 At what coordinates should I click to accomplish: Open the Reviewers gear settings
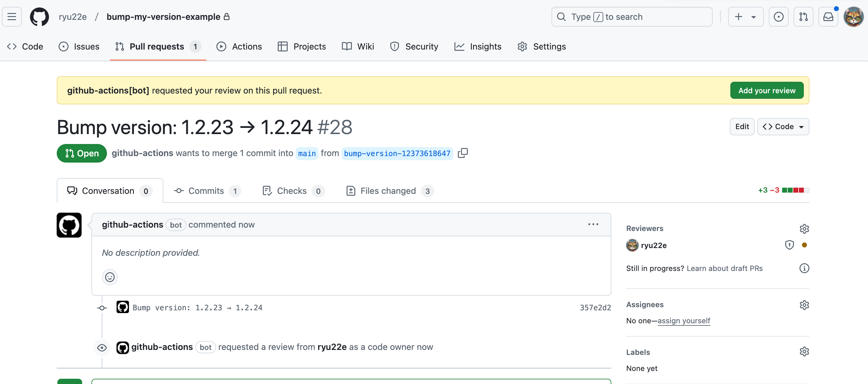pyautogui.click(x=804, y=229)
